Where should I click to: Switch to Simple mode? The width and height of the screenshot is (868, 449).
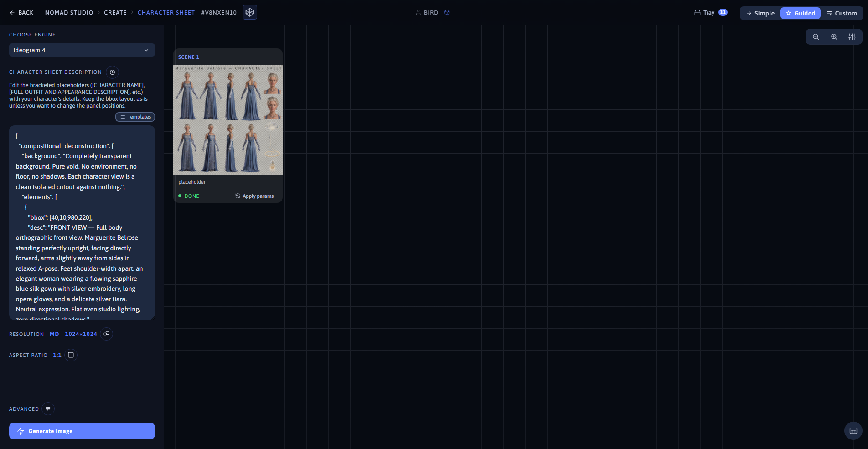click(760, 13)
